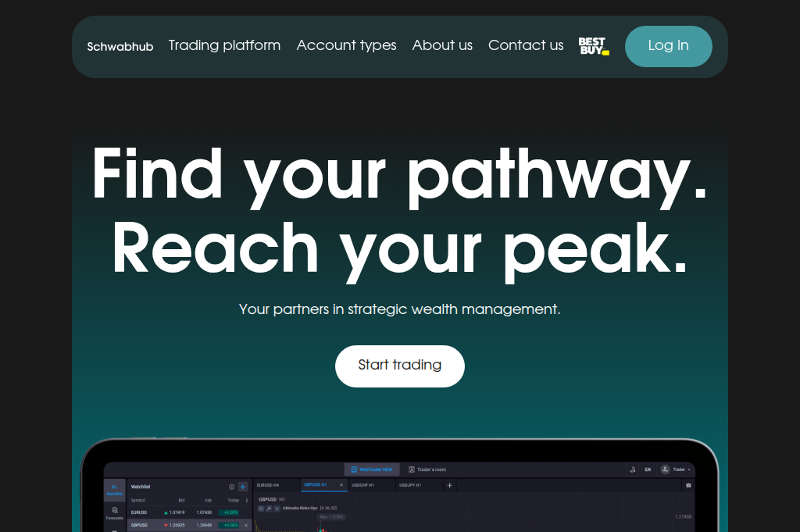This screenshot has height=532, width=800.
Task: Add a new chart tab with plus
Action: pyautogui.click(x=449, y=485)
